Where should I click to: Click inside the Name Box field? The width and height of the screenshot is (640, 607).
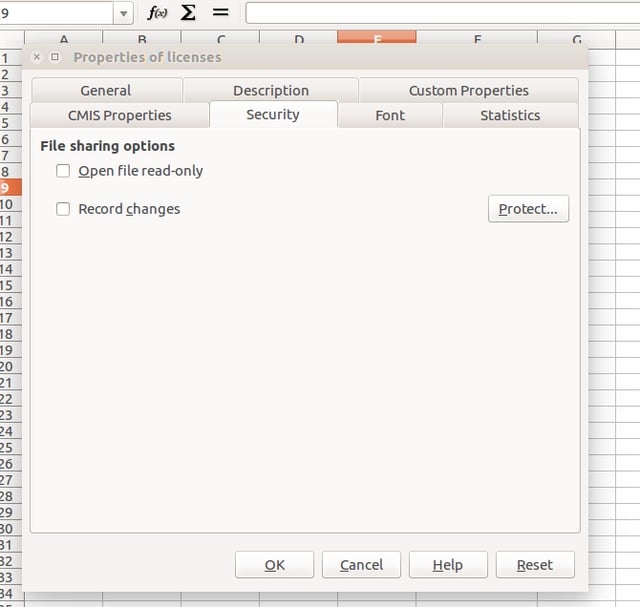pyautogui.click(x=56, y=13)
